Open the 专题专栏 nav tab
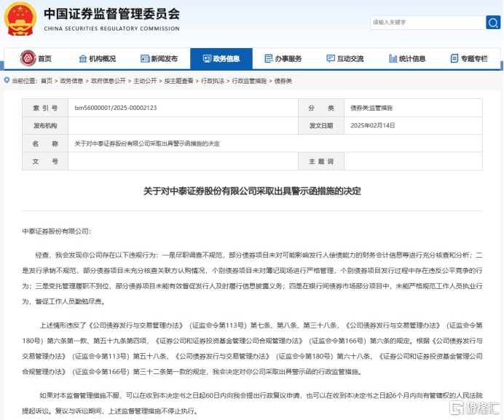The height and width of the screenshot is (420, 504). tap(469, 58)
